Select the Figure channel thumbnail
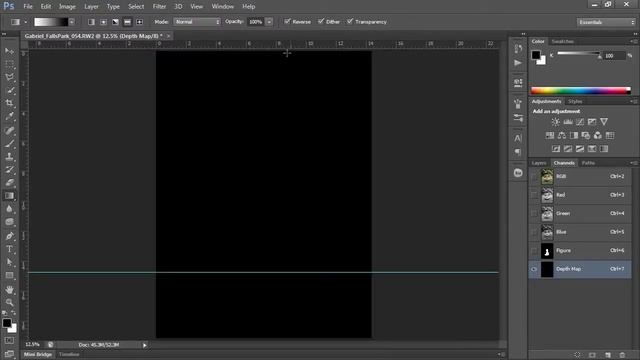This screenshot has width=640, height=360. pos(547,251)
